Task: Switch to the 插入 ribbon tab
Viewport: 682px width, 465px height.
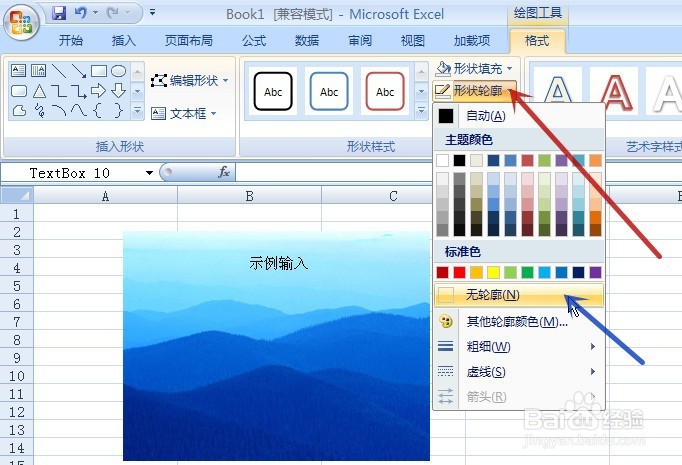Action: pos(124,40)
